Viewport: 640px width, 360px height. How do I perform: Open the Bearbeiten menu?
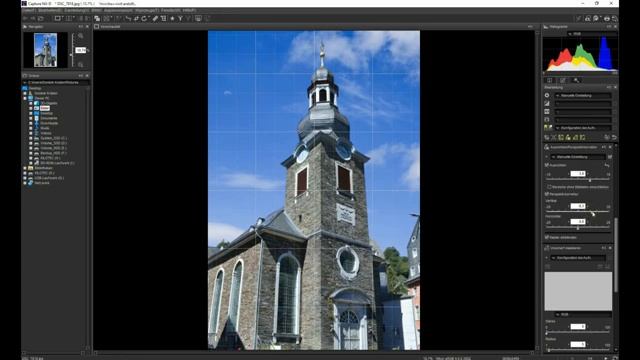[x=50, y=10]
